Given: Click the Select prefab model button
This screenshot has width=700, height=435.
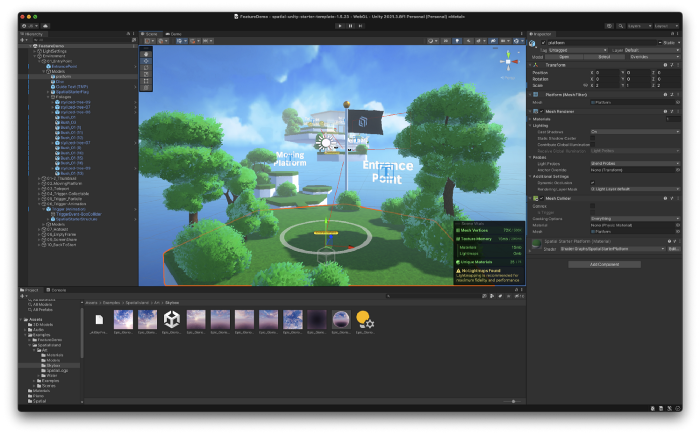Looking at the screenshot, I should [x=604, y=57].
